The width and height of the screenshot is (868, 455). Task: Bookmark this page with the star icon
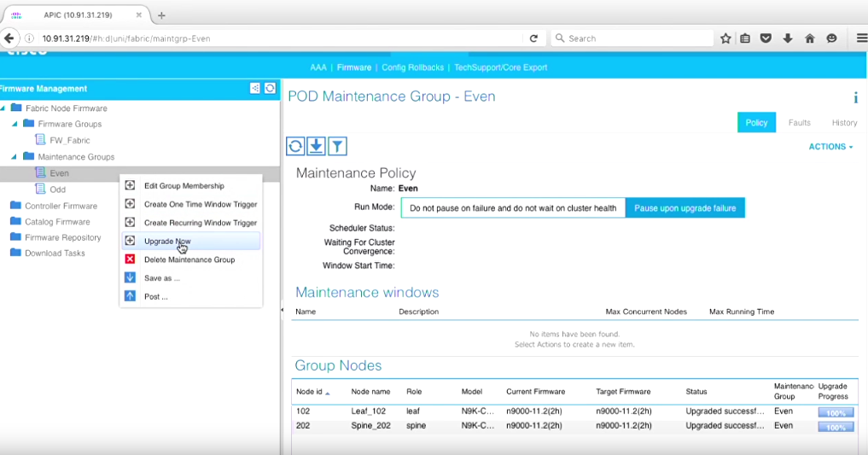pyautogui.click(x=725, y=38)
